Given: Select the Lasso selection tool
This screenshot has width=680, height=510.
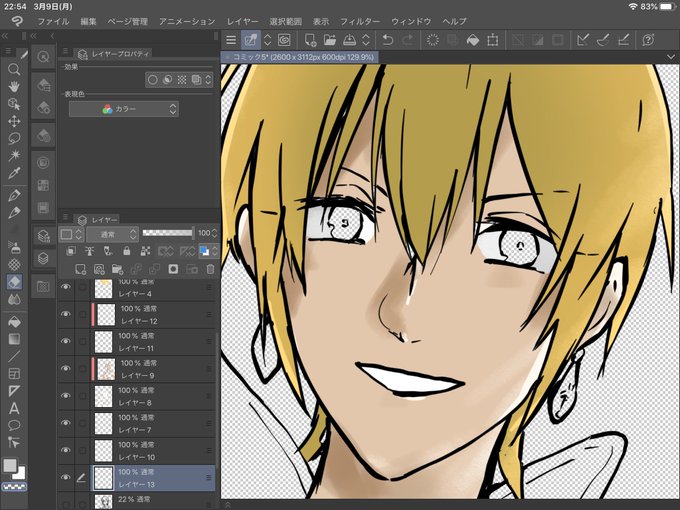Looking at the screenshot, I should click(x=14, y=138).
